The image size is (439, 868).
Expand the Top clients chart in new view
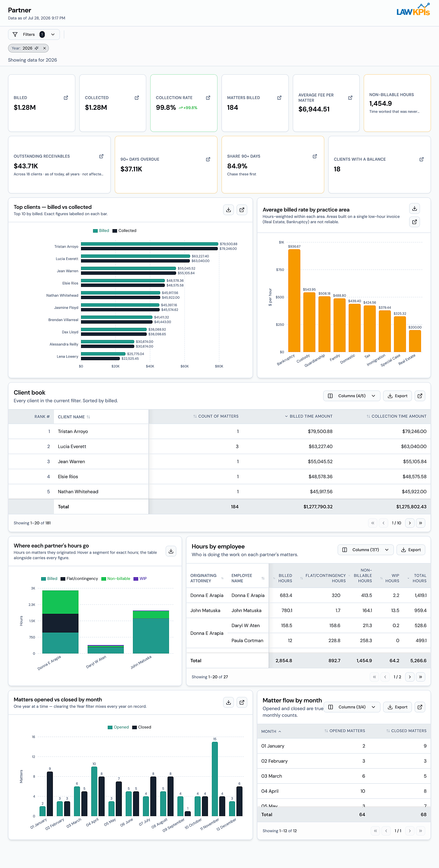point(242,210)
